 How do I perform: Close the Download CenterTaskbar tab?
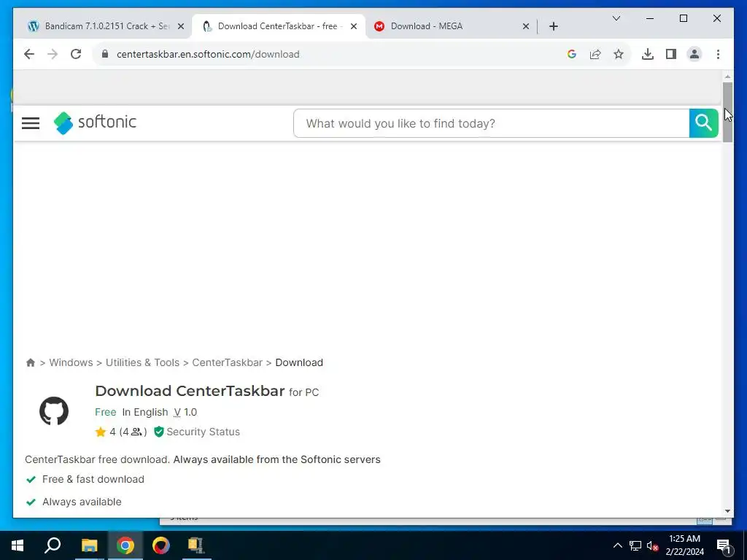(x=354, y=27)
